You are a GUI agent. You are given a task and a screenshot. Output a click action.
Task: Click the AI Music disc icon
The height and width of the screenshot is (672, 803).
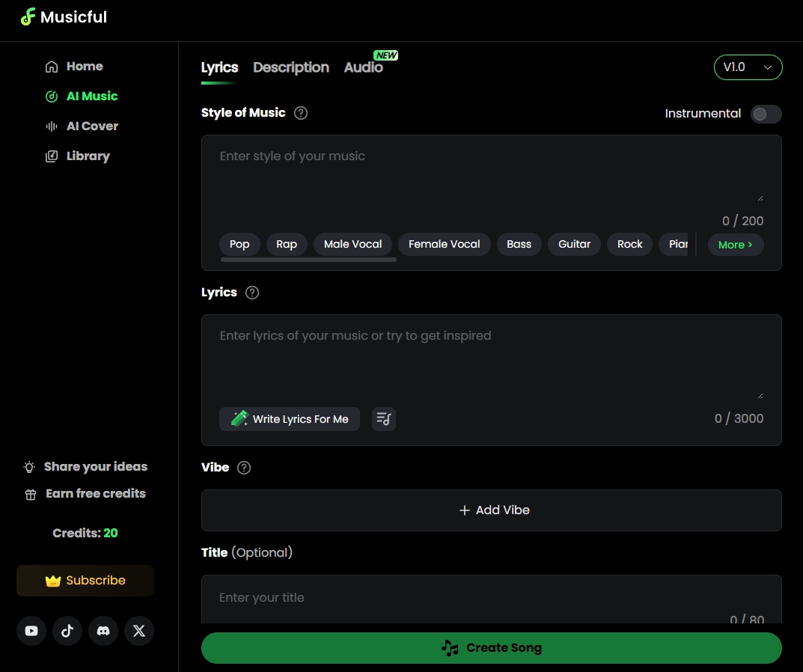point(52,97)
